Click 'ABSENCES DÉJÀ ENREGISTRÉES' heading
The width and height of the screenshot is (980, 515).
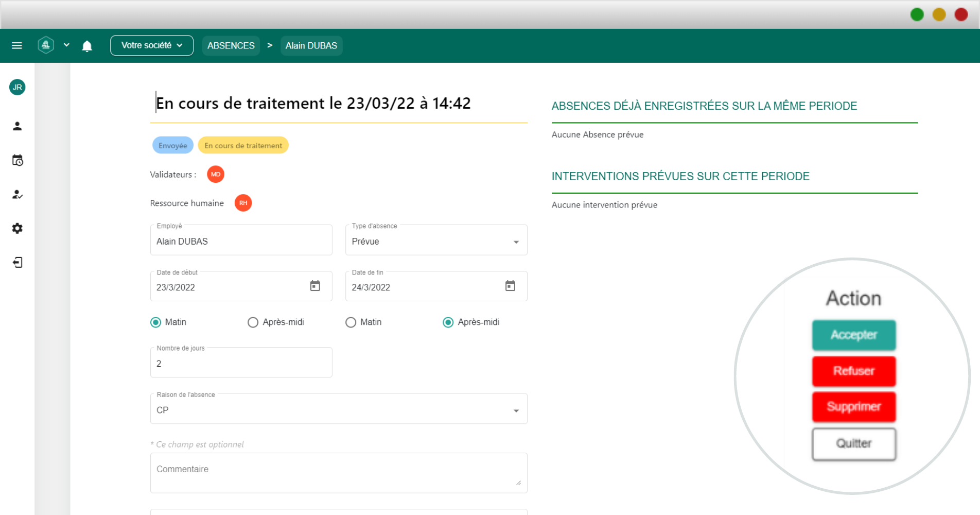[704, 106]
